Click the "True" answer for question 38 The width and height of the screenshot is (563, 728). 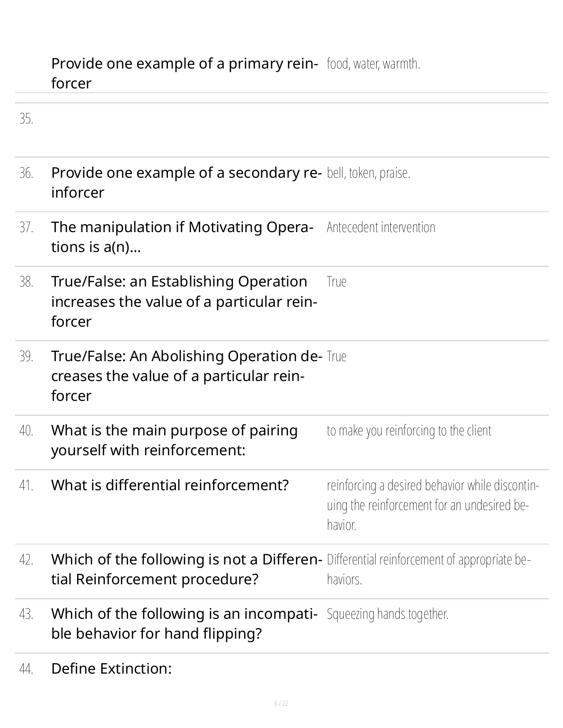336,282
